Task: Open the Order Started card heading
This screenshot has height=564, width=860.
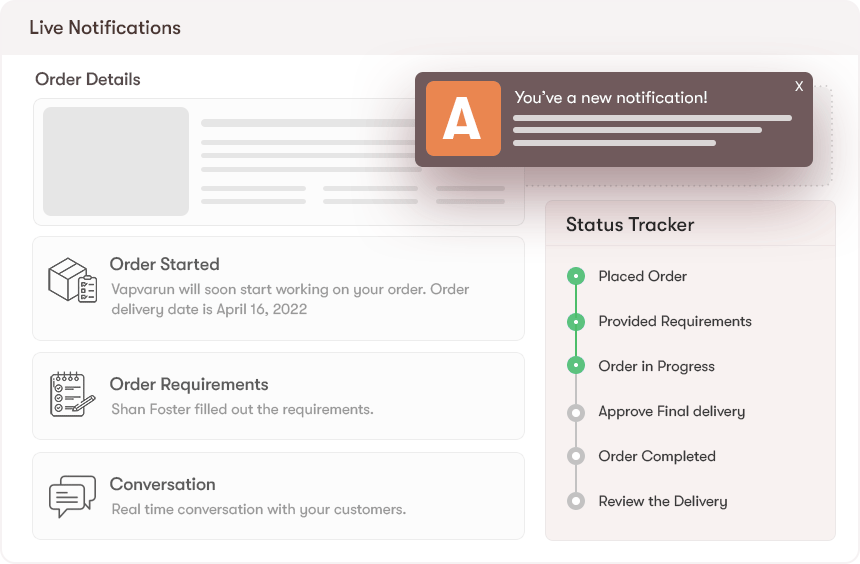Action: [164, 265]
